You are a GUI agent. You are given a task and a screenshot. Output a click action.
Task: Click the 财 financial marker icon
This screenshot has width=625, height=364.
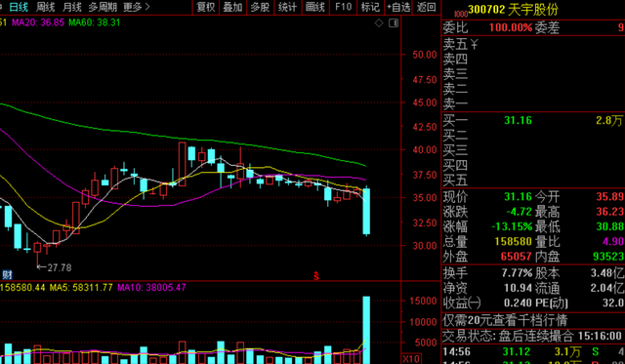(x=7, y=274)
